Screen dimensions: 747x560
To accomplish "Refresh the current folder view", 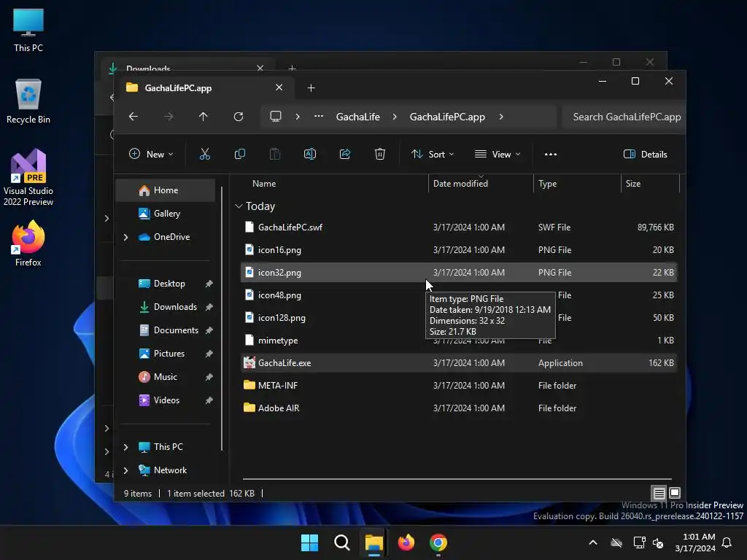I will (x=239, y=117).
